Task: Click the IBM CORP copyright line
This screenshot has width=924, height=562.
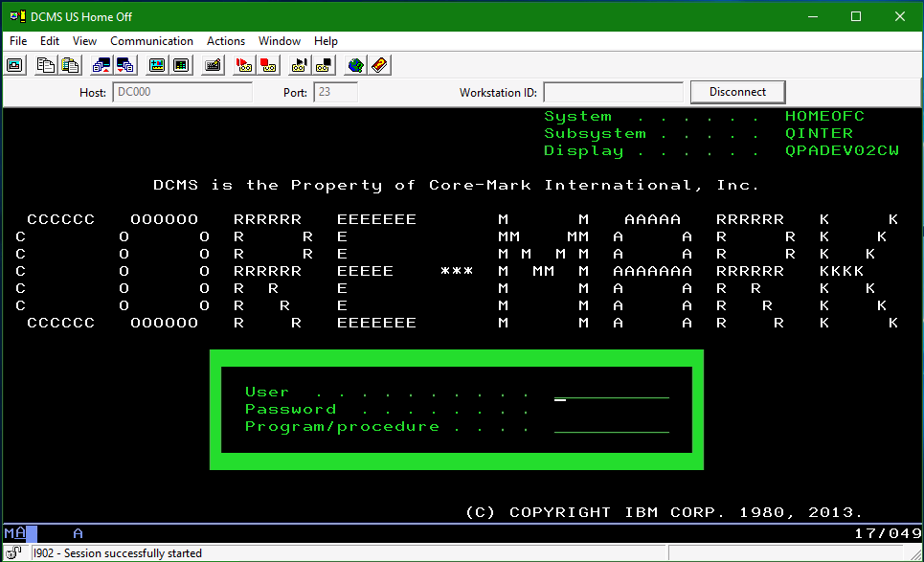Action: pos(665,512)
